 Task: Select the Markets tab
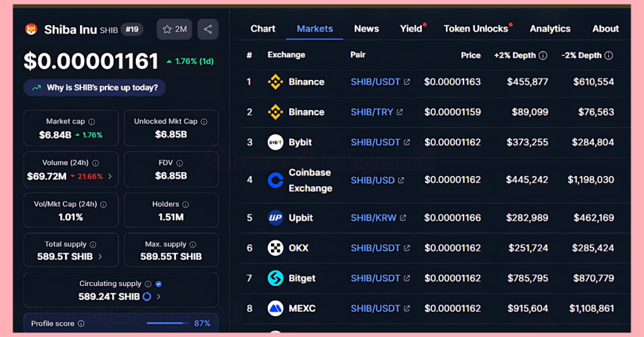[314, 29]
